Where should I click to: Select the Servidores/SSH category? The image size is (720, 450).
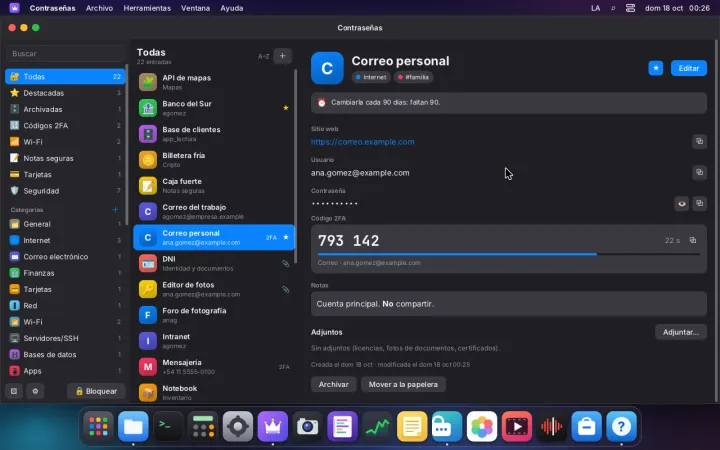pos(65,338)
